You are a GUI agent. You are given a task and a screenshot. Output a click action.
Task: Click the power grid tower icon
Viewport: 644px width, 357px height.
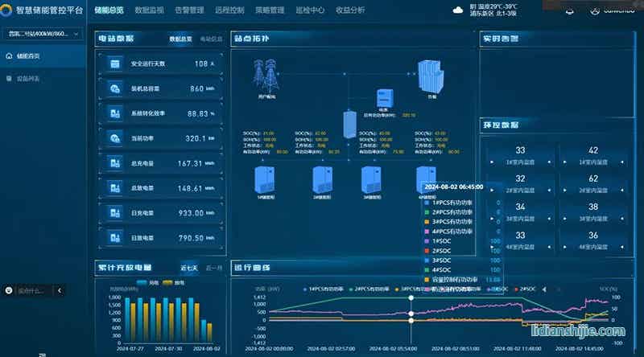tap(266, 76)
